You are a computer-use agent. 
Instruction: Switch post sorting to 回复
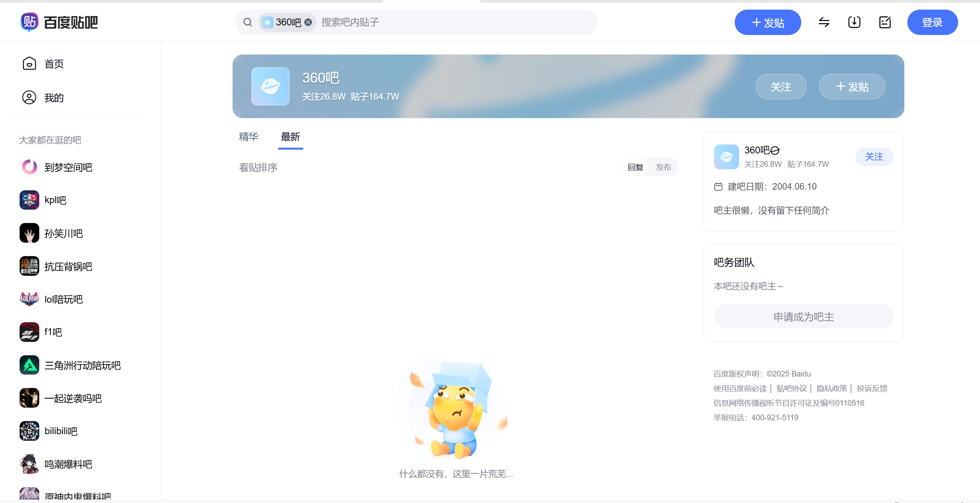tap(634, 167)
